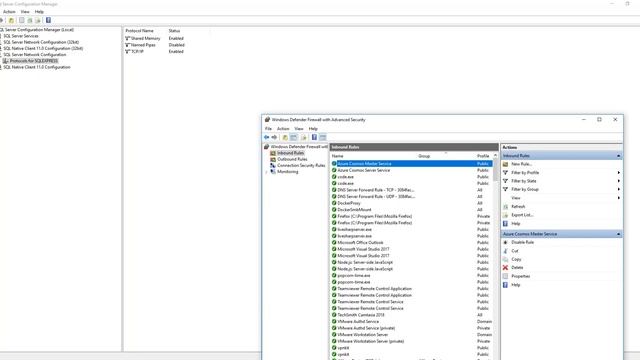The image size is (640, 360).
Task: Select SQL Server Services tree node
Action: pyautogui.click(x=21, y=36)
